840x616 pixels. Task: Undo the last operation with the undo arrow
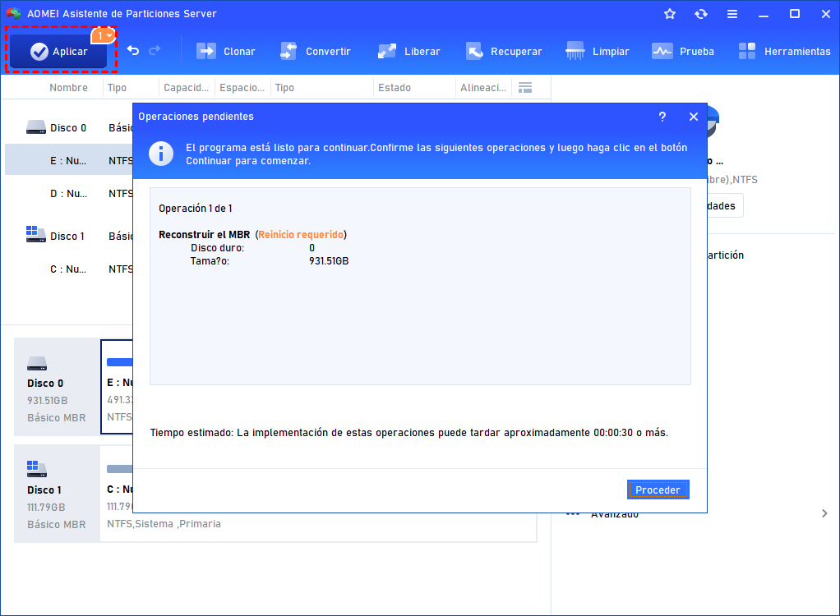(x=133, y=50)
